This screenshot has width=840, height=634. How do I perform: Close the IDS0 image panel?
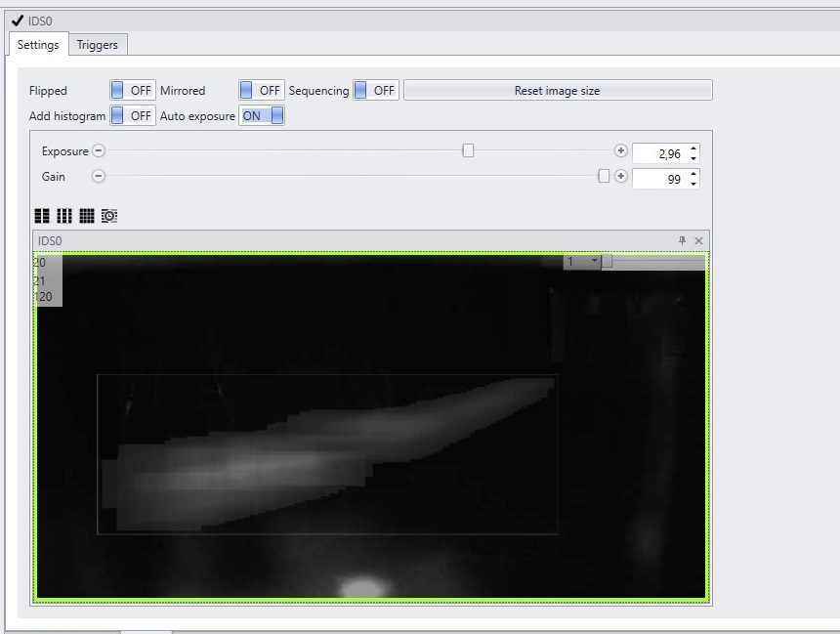(698, 240)
